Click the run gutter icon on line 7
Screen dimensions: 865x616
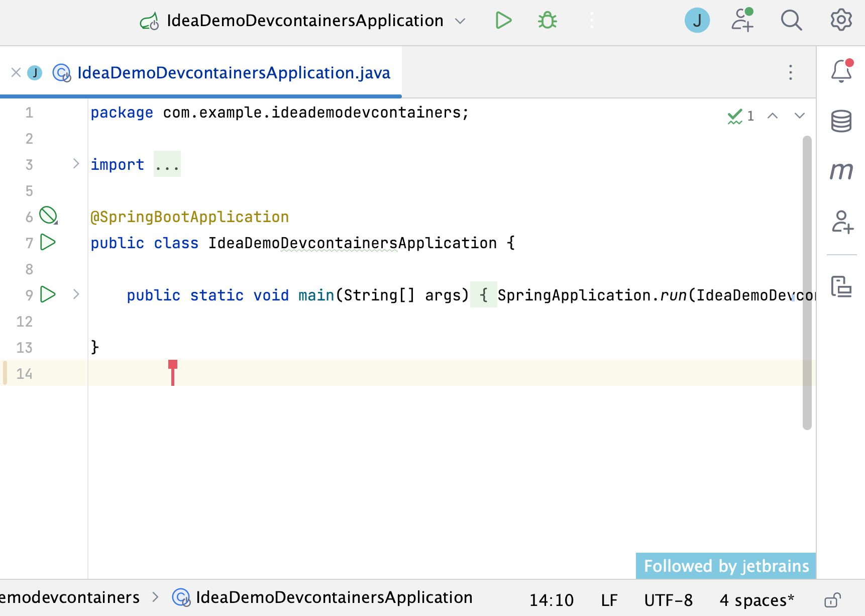[x=48, y=243]
